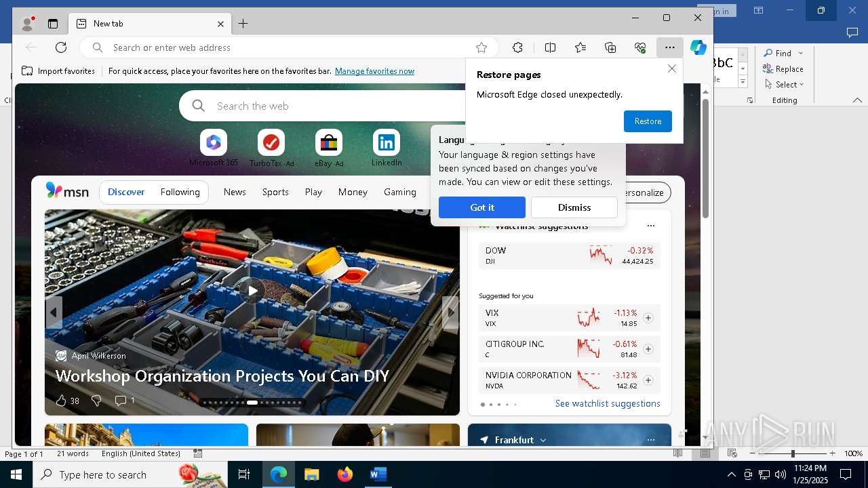The image size is (868, 488).
Task: Close the New tab tab
Action: click(220, 24)
